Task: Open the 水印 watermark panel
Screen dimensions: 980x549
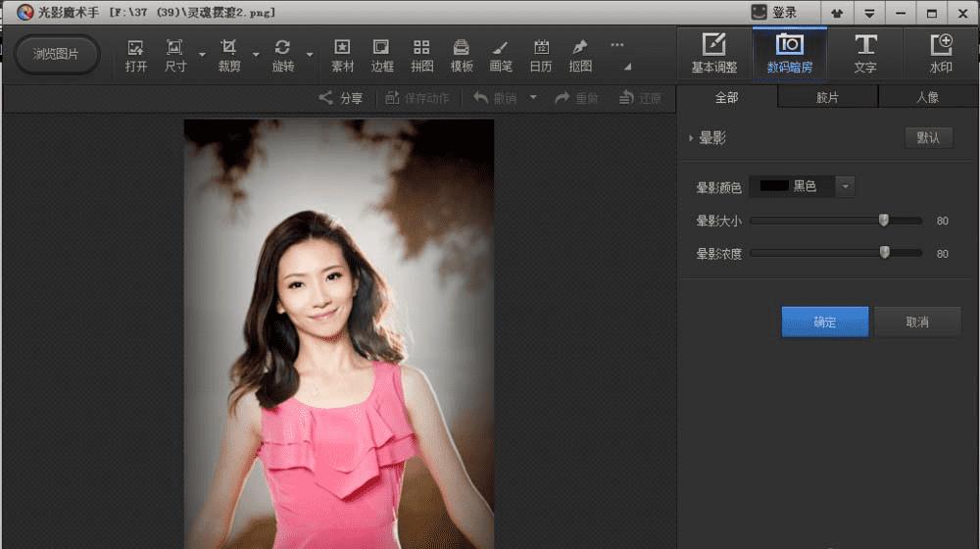Action: pyautogui.click(x=941, y=53)
